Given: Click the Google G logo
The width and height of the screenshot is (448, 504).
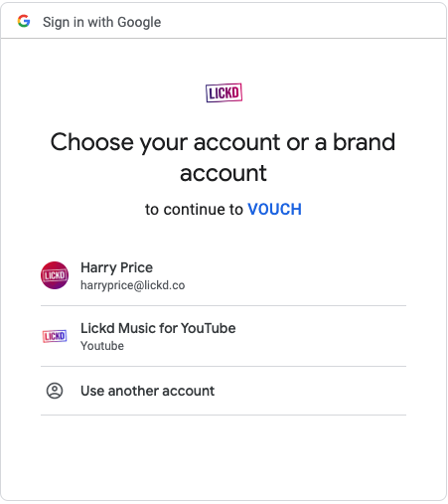Looking at the screenshot, I should pyautogui.click(x=24, y=22).
